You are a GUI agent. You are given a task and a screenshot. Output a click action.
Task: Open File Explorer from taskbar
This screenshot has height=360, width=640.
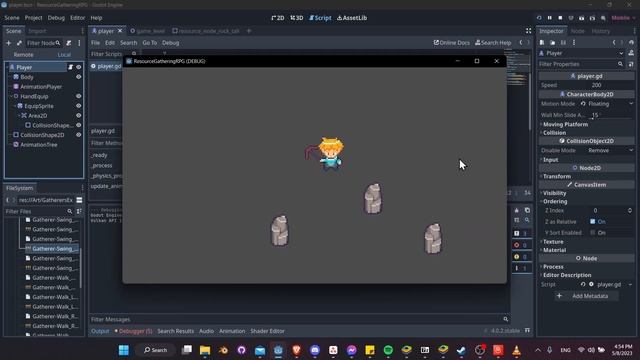(205, 350)
